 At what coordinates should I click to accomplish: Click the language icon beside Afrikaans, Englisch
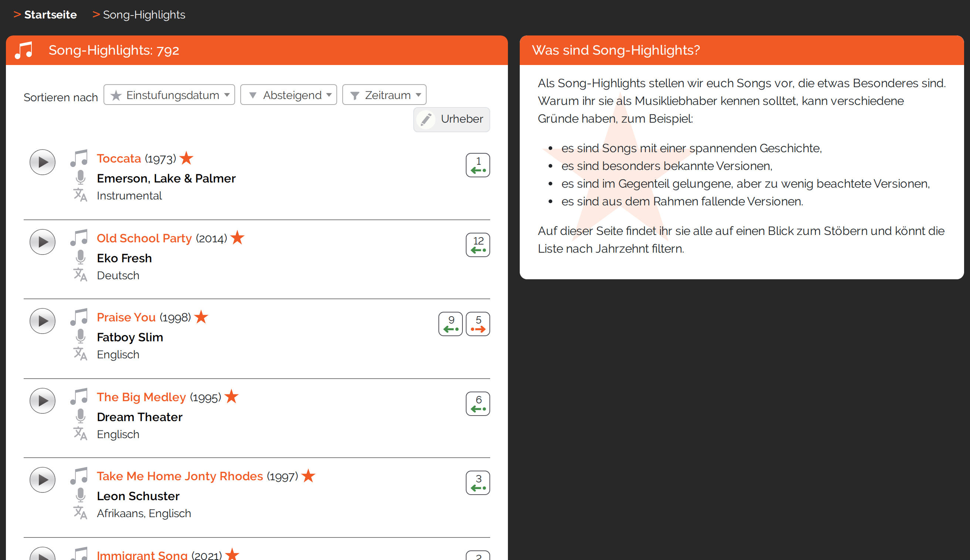81,513
